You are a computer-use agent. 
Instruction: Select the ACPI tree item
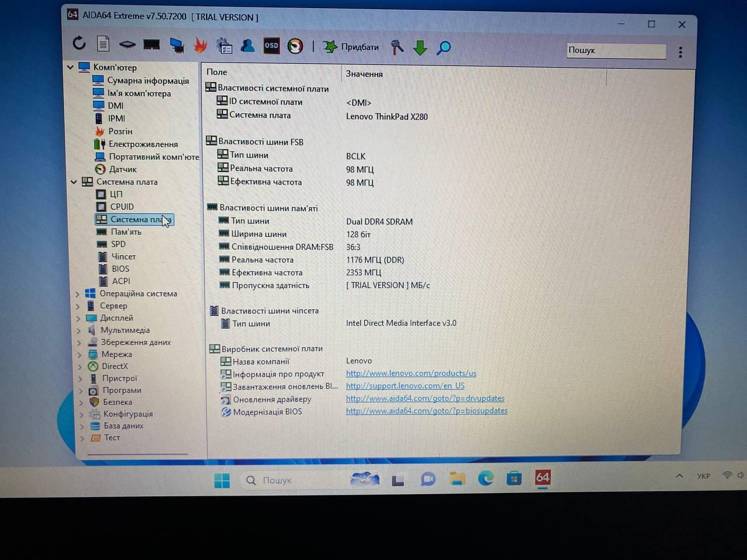click(x=121, y=281)
